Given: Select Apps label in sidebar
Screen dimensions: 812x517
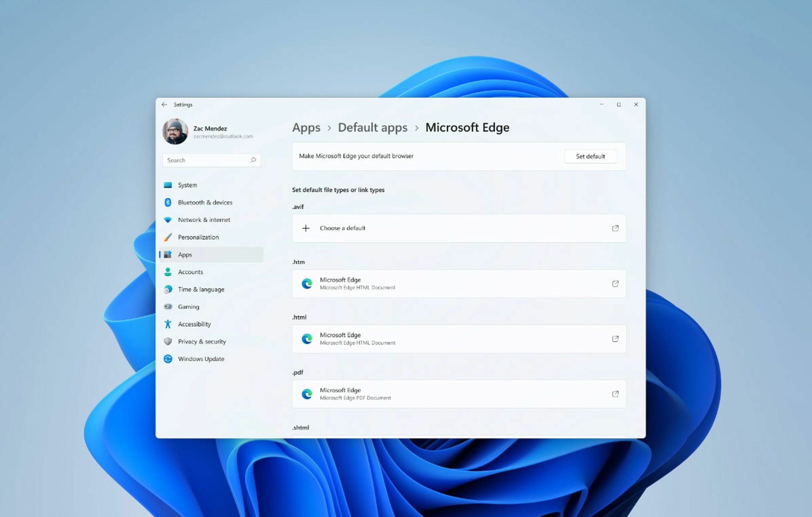Looking at the screenshot, I should click(185, 255).
